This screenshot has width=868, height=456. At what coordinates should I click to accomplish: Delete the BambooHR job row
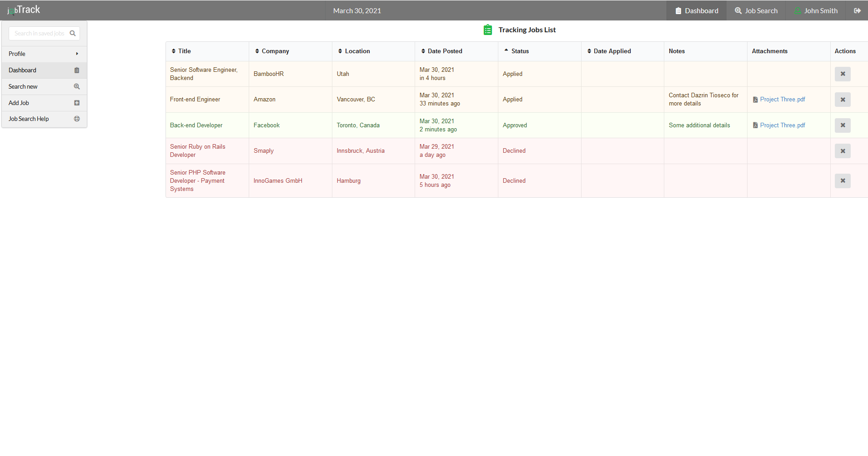(x=843, y=74)
